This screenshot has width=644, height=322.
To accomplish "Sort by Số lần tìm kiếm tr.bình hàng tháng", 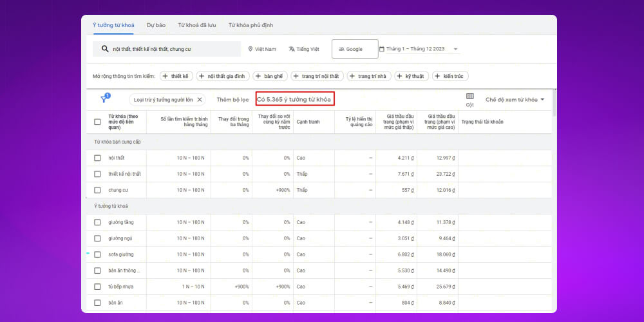I will click(184, 122).
